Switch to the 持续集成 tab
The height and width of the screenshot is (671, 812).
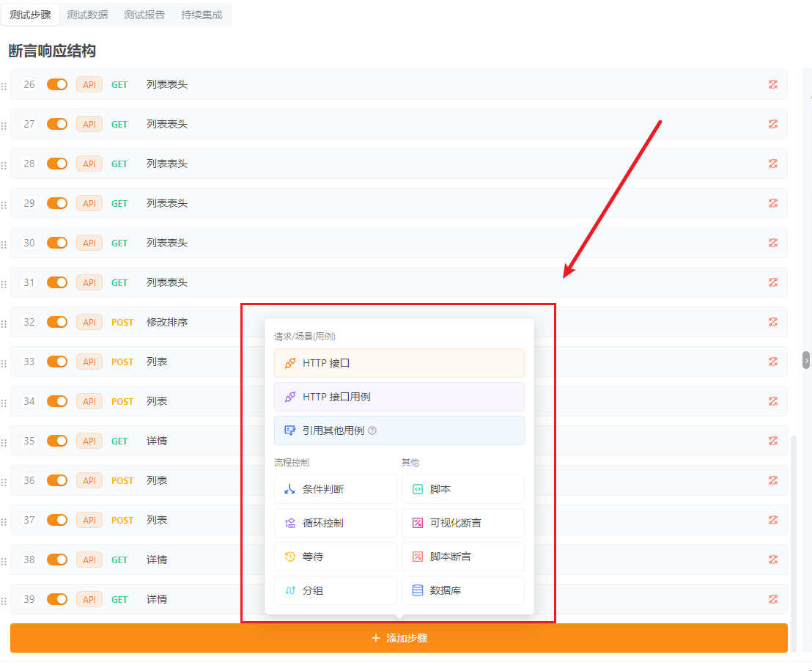click(x=202, y=14)
